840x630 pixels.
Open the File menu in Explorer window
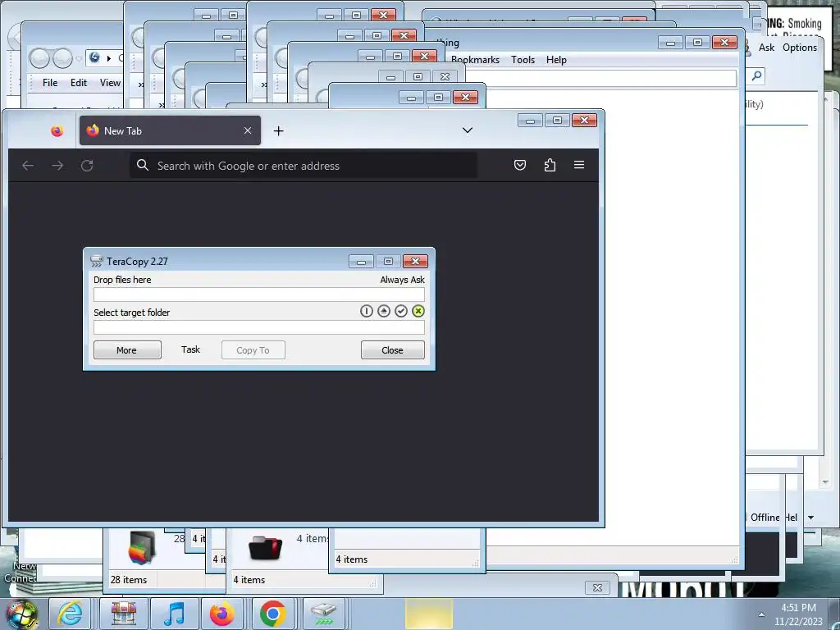point(50,83)
